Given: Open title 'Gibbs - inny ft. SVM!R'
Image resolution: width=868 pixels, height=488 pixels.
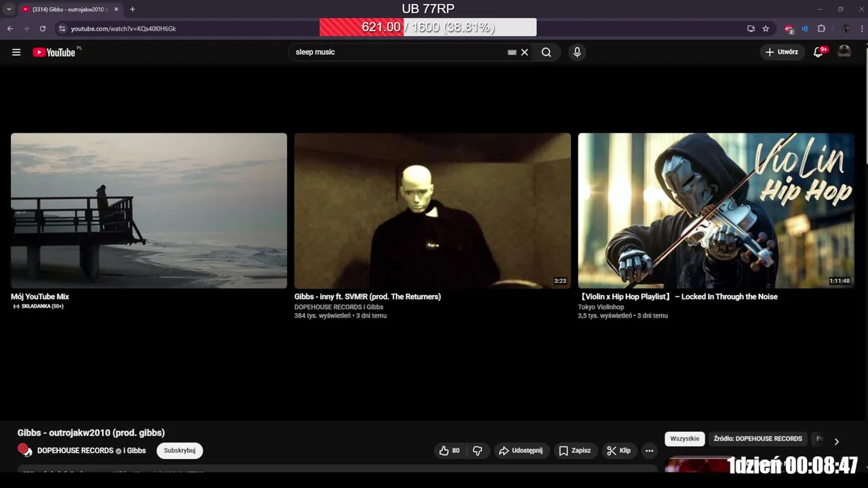Looking at the screenshot, I should pyautogui.click(x=368, y=297).
